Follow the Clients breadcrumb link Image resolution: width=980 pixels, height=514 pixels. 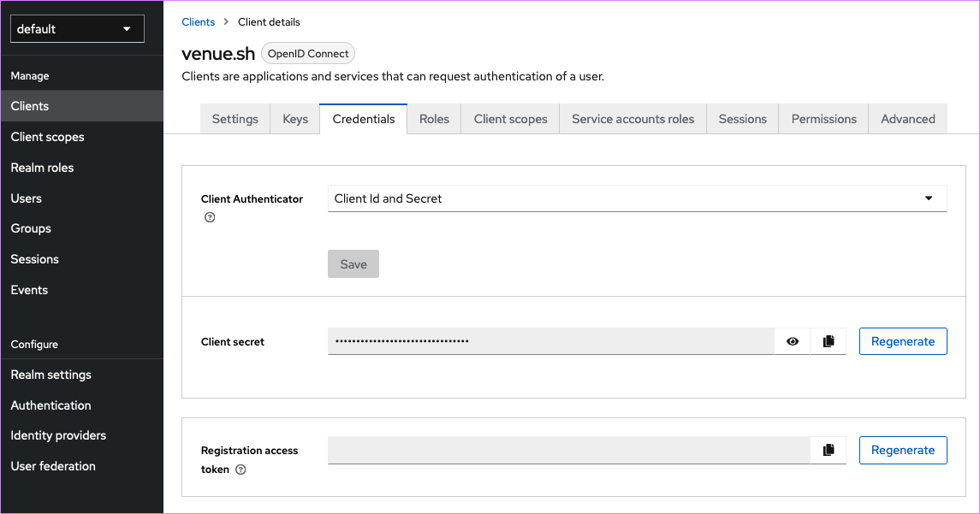(198, 22)
